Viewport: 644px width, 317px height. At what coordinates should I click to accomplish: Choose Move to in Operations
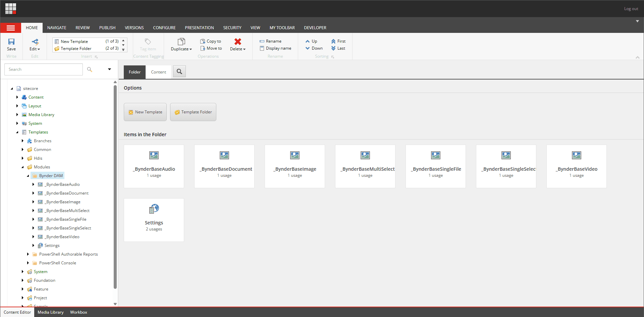coord(211,48)
